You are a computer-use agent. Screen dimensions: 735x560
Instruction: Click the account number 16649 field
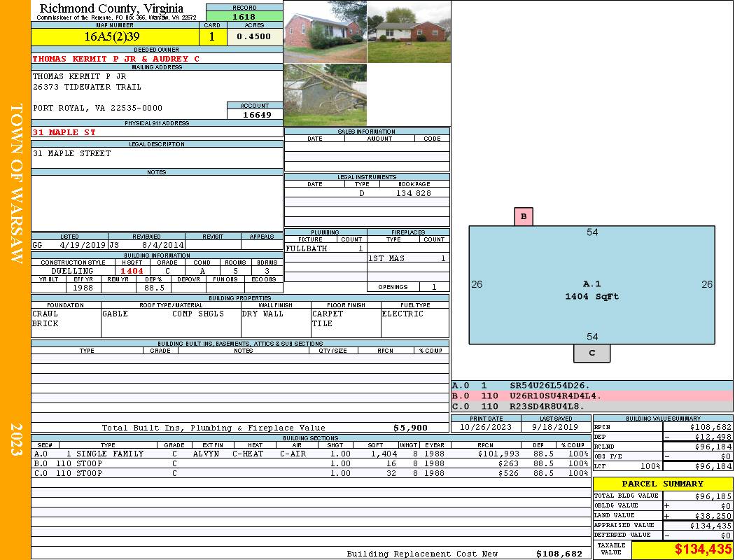coord(254,114)
